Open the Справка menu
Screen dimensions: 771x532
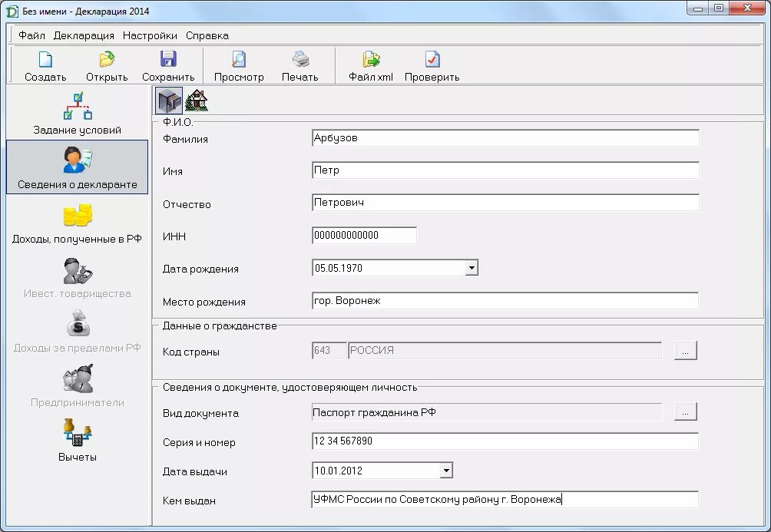(x=207, y=35)
